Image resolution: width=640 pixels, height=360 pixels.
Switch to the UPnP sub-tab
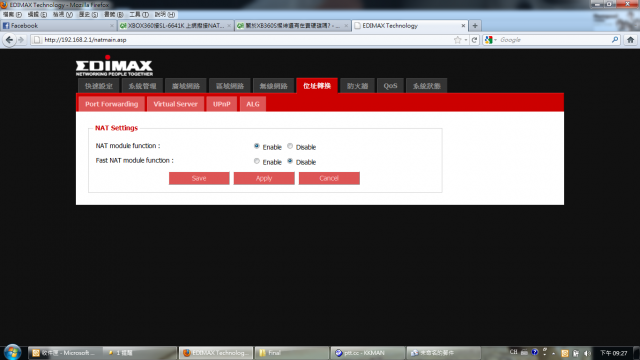[x=222, y=104]
